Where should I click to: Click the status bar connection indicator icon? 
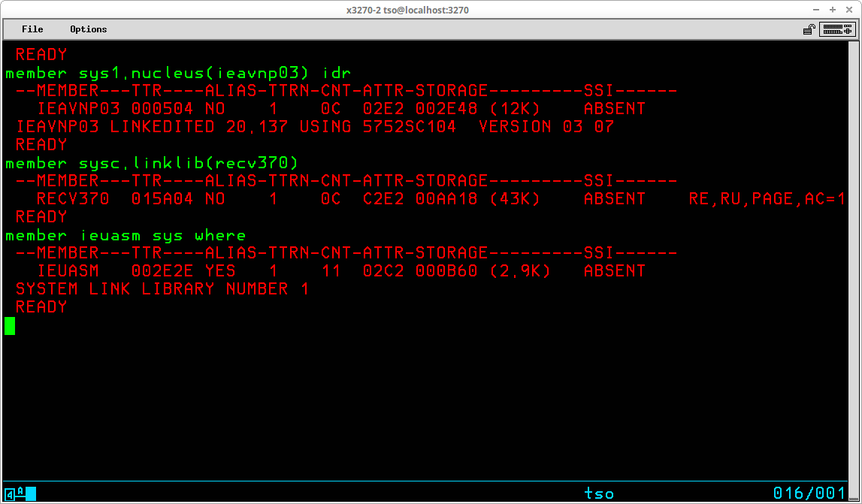pos(20,493)
